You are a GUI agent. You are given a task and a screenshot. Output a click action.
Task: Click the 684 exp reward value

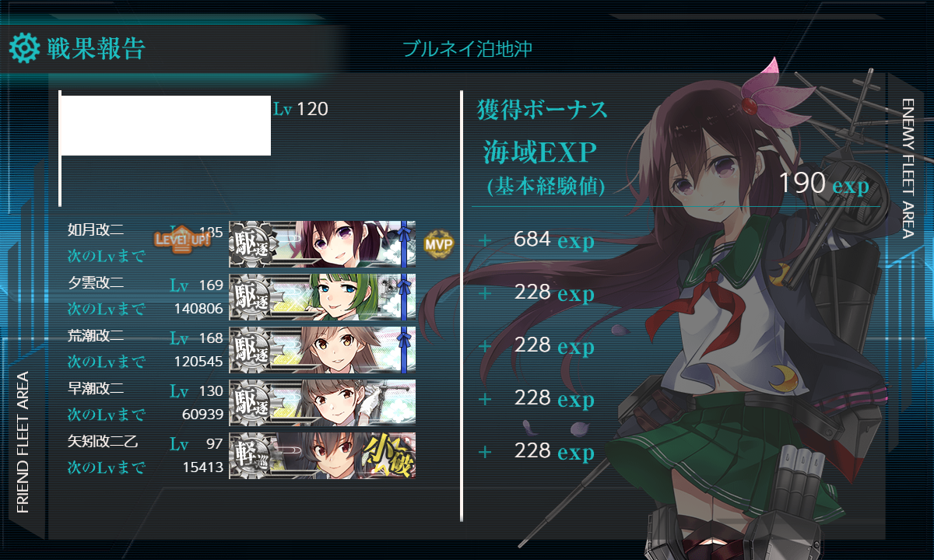click(x=553, y=240)
